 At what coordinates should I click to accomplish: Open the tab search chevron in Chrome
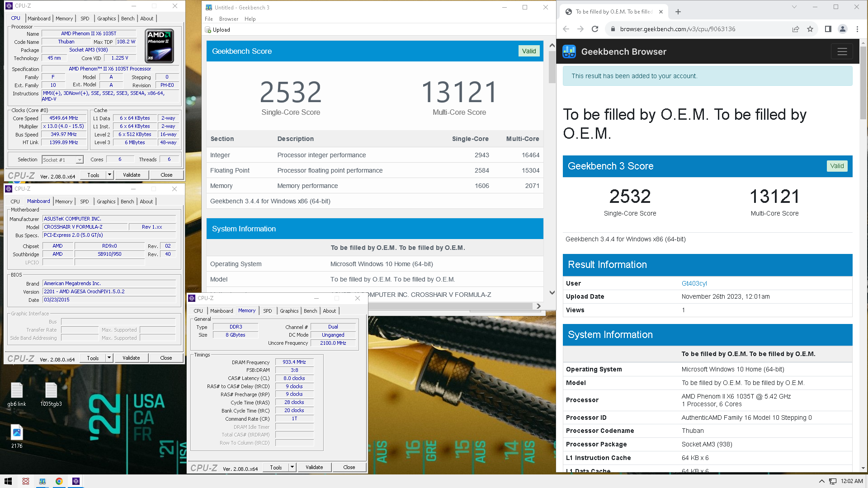click(794, 7)
